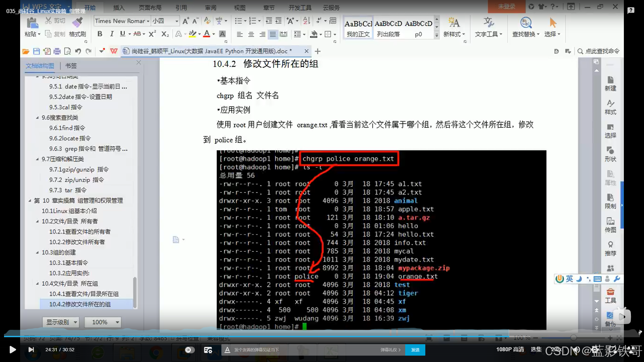This screenshot has width=644, height=362.
Task: Open the Times New Roman font dropdown
Action: click(x=148, y=21)
